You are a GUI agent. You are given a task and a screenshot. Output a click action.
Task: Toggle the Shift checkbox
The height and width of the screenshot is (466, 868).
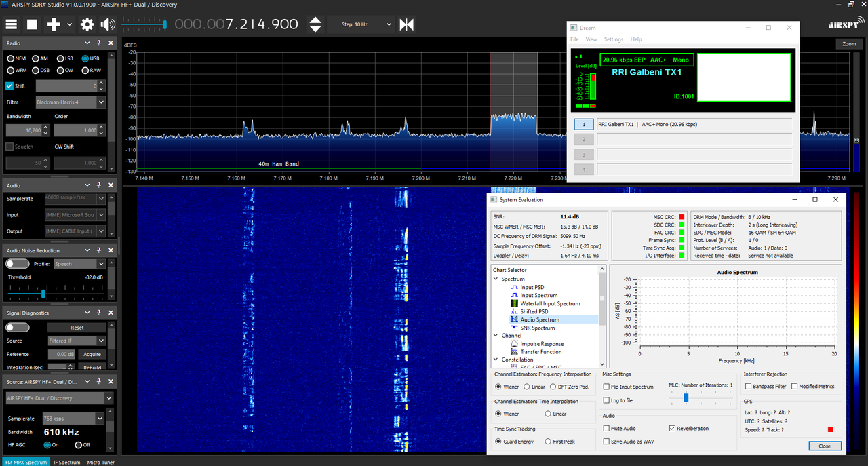pos(9,86)
